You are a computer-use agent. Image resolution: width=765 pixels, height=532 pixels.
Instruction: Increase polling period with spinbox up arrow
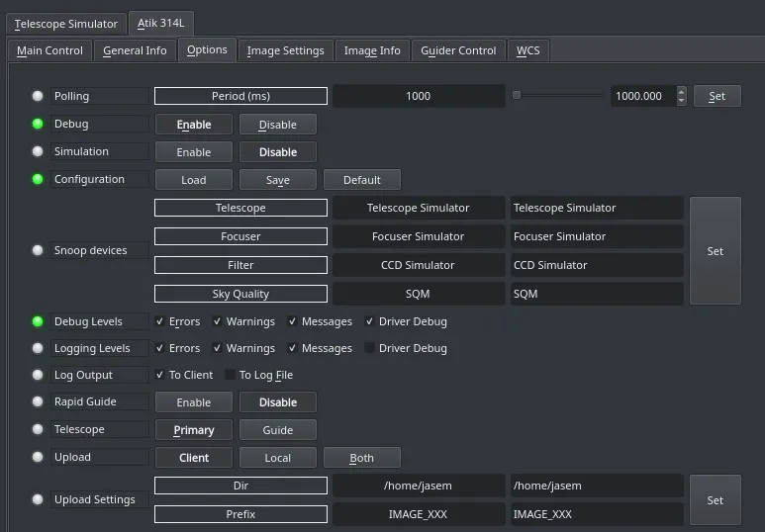(x=681, y=92)
